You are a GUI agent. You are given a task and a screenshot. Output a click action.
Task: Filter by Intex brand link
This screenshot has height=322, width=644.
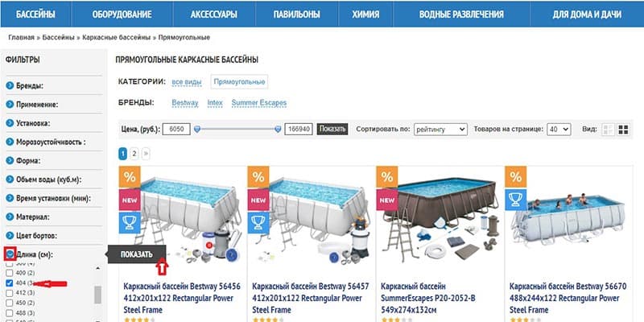tap(215, 103)
